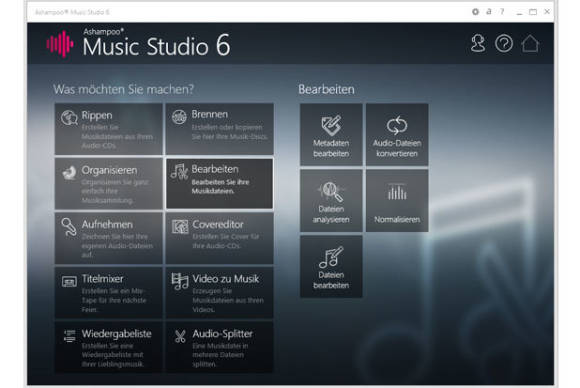This screenshot has width=580, height=388.
Task: Click the Covereditor picture icon
Action: (x=180, y=226)
